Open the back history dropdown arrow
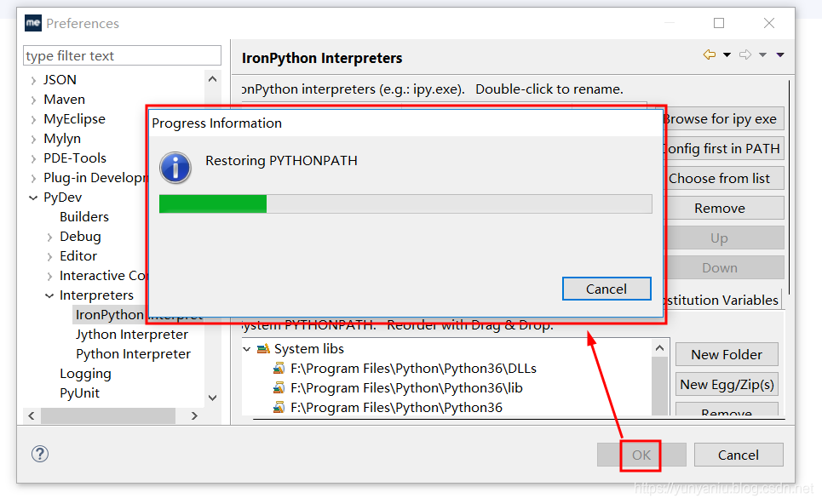The image size is (822, 504). coord(727,55)
